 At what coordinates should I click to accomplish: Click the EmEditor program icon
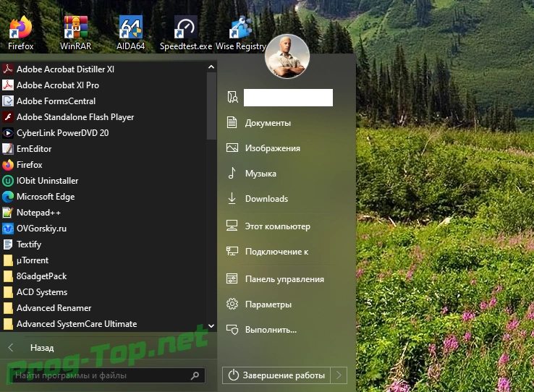coord(8,149)
